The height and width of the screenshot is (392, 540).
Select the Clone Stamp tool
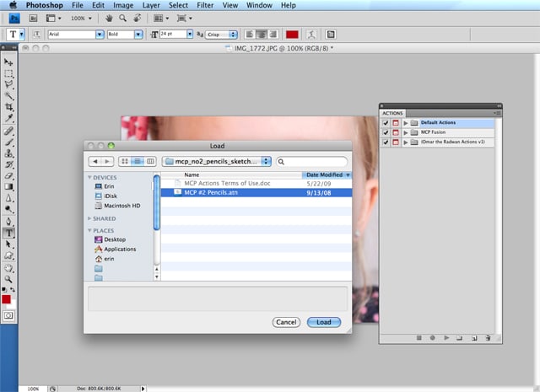8,153
